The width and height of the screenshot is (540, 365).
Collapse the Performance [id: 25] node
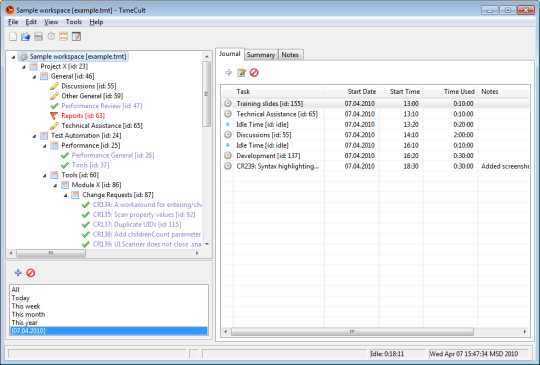[x=44, y=146]
